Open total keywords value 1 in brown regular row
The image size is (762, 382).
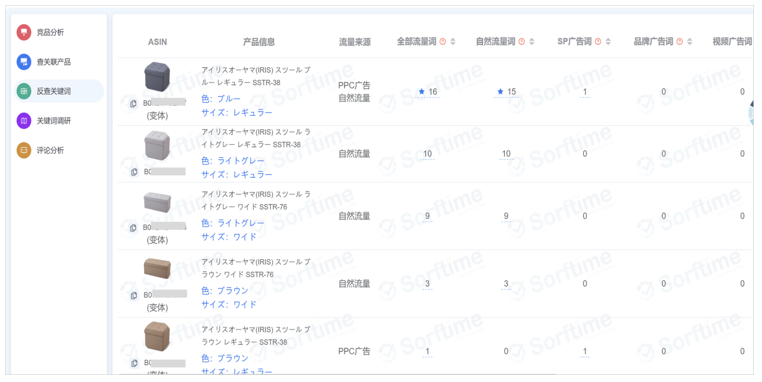point(427,351)
